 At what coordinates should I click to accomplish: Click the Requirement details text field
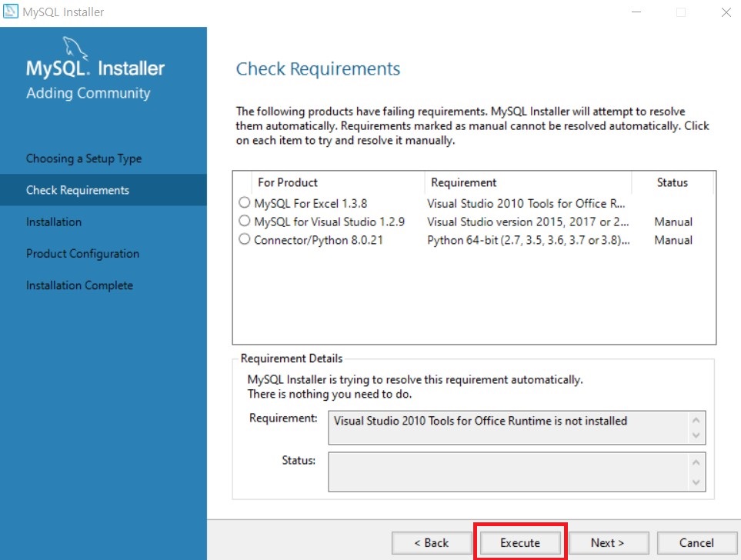[x=517, y=428]
